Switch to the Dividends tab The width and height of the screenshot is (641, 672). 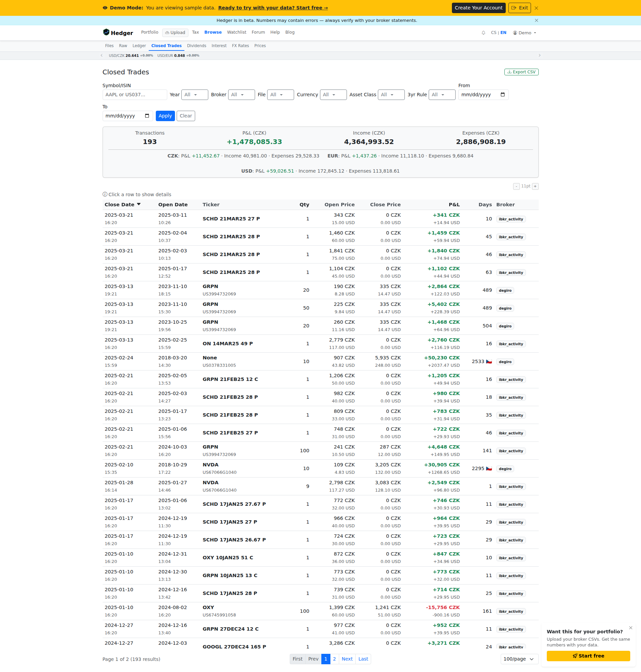click(197, 46)
